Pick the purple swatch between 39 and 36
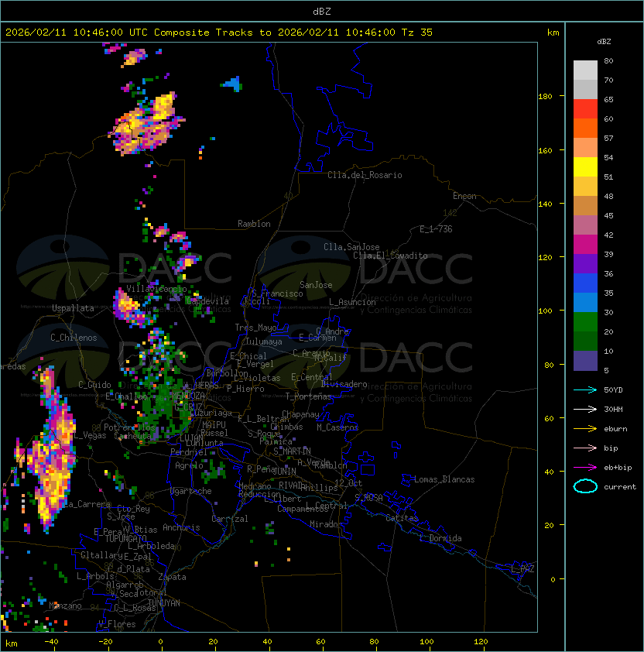Viewport: 644px width, 652px height. [585, 263]
